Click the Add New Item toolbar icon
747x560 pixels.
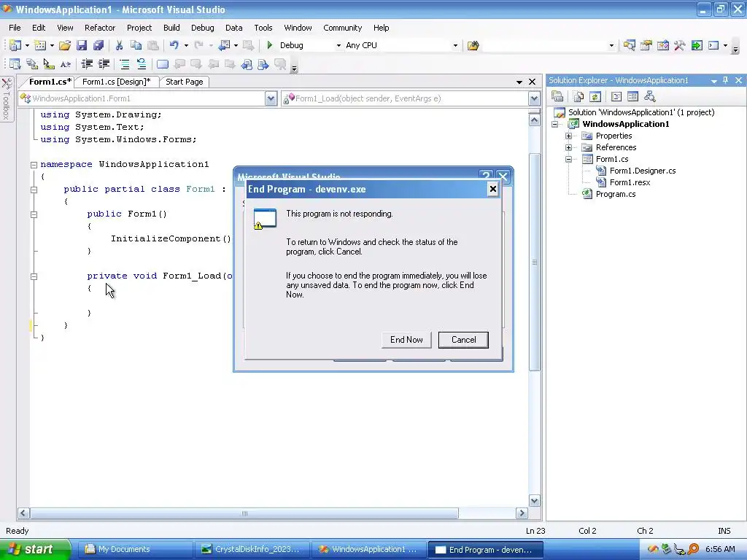tap(40, 45)
